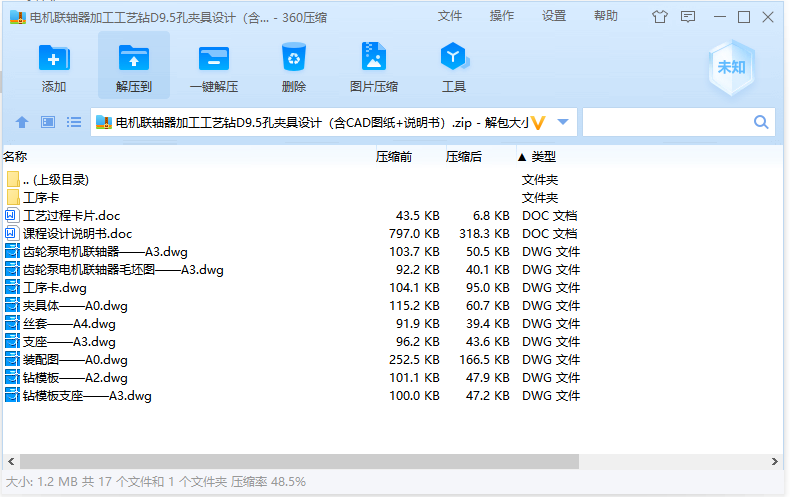Click the 797.0 KB size value

click(414, 233)
